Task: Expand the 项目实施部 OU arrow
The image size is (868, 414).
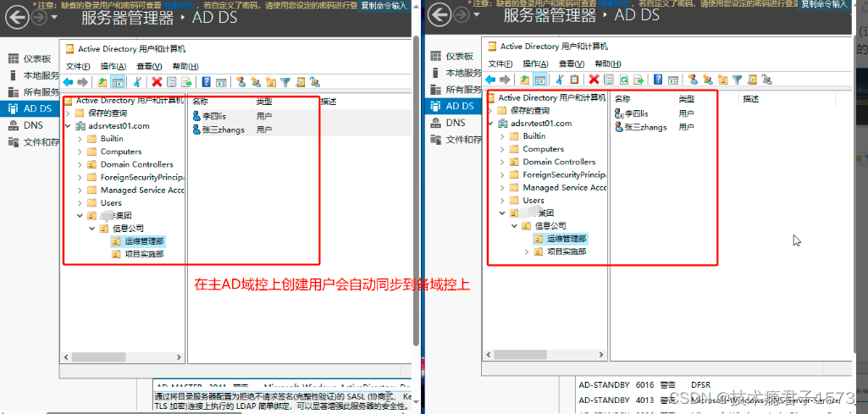Action: tap(527, 251)
